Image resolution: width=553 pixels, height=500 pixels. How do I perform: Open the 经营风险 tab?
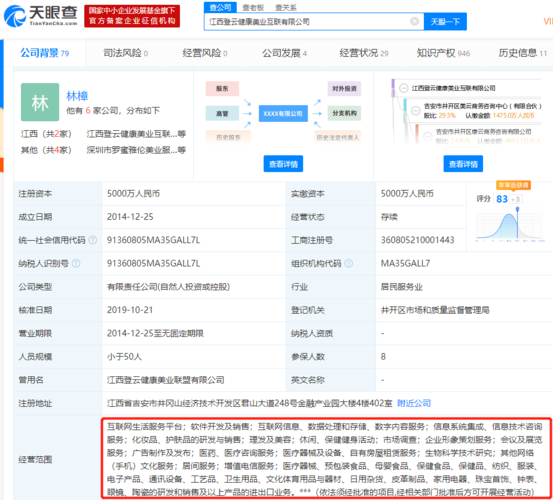(205, 53)
